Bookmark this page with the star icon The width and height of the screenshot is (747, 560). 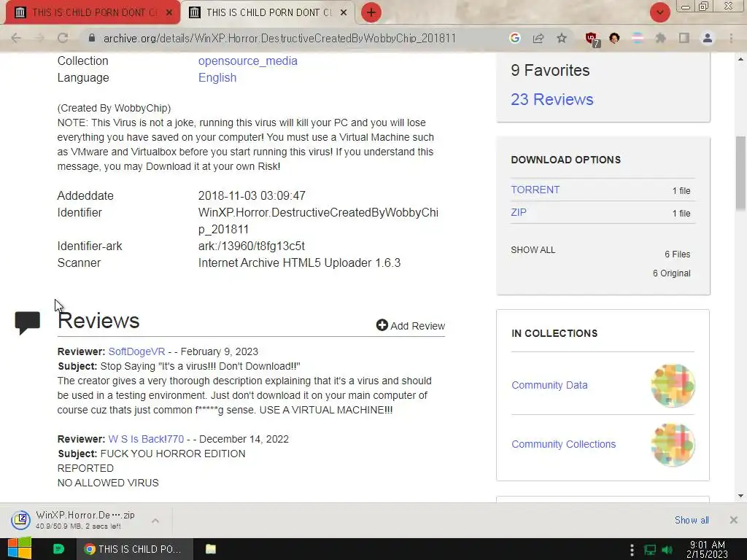point(562,38)
